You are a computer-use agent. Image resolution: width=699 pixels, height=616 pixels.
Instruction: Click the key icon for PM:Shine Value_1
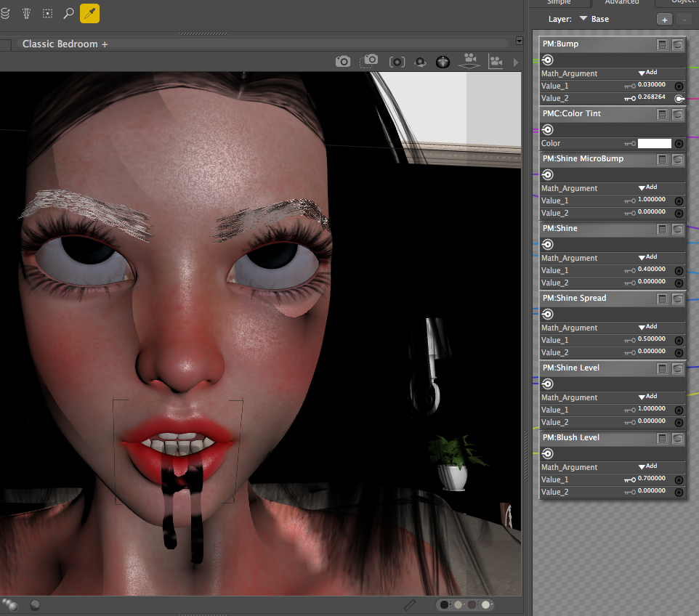coord(629,270)
